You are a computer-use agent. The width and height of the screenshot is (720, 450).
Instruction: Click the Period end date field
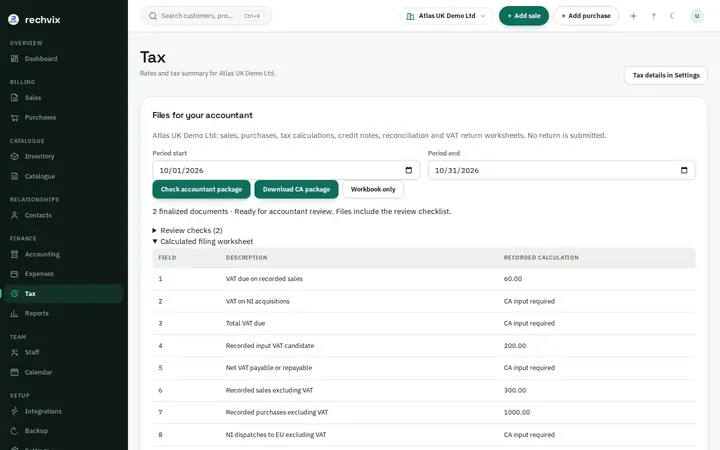click(562, 170)
